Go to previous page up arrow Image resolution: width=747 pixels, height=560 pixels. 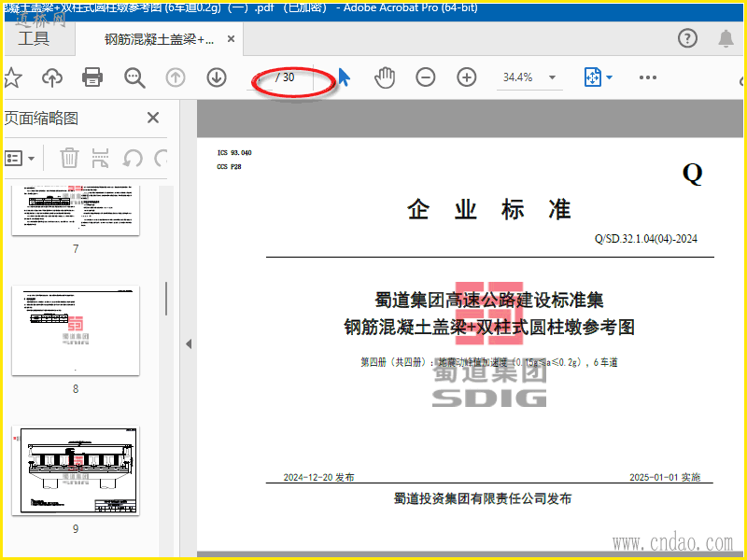pyautogui.click(x=176, y=77)
